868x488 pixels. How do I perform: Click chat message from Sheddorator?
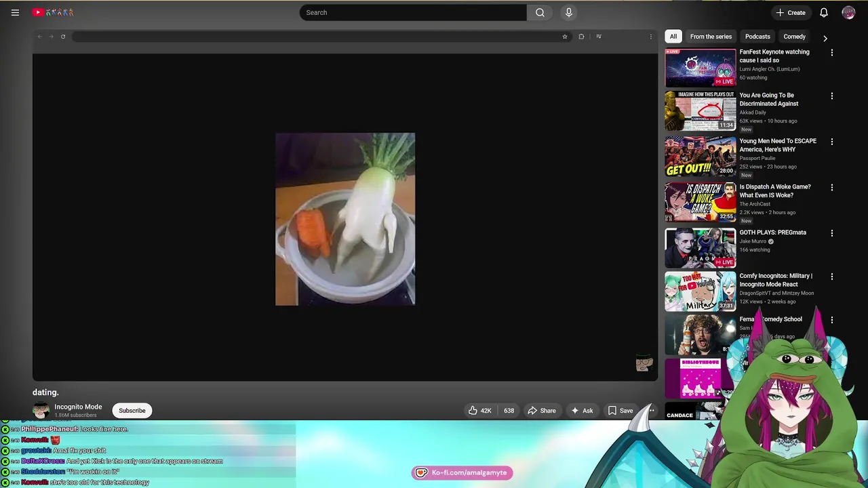[71, 472]
